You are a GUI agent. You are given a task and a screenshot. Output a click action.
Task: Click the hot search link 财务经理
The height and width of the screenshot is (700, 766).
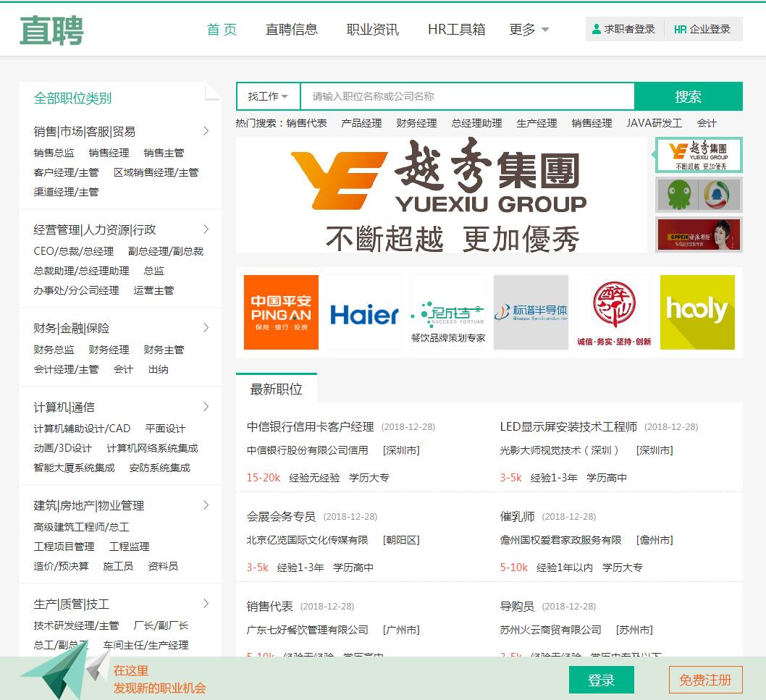(417, 123)
